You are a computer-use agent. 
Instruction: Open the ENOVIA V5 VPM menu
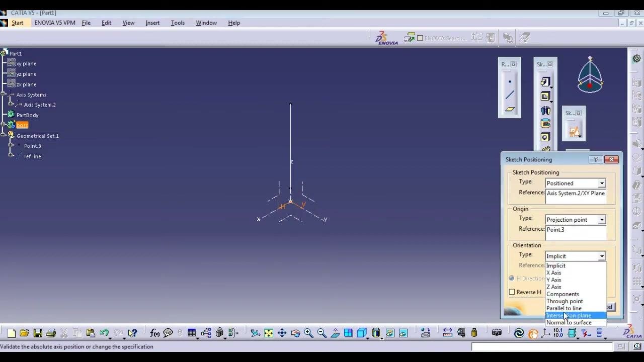(x=55, y=23)
